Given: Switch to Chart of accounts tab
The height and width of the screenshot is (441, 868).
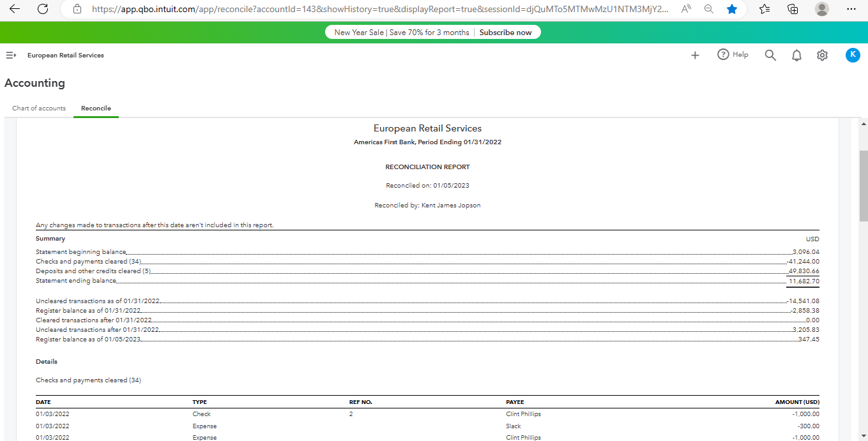Looking at the screenshot, I should tap(39, 108).
